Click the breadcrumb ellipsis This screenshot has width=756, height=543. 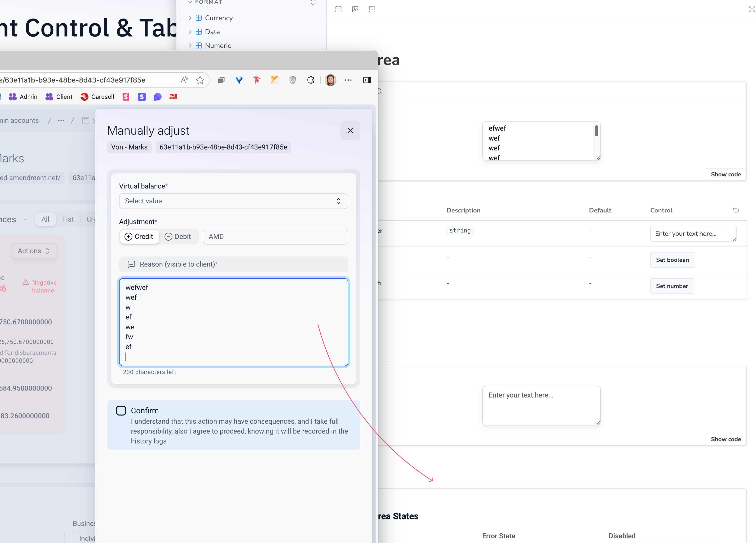61,121
